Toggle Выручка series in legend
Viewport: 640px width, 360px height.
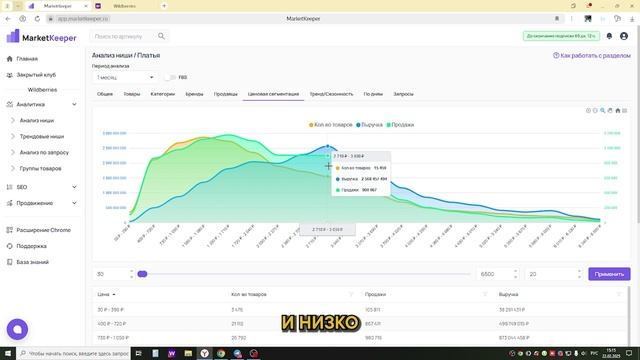tap(369, 125)
